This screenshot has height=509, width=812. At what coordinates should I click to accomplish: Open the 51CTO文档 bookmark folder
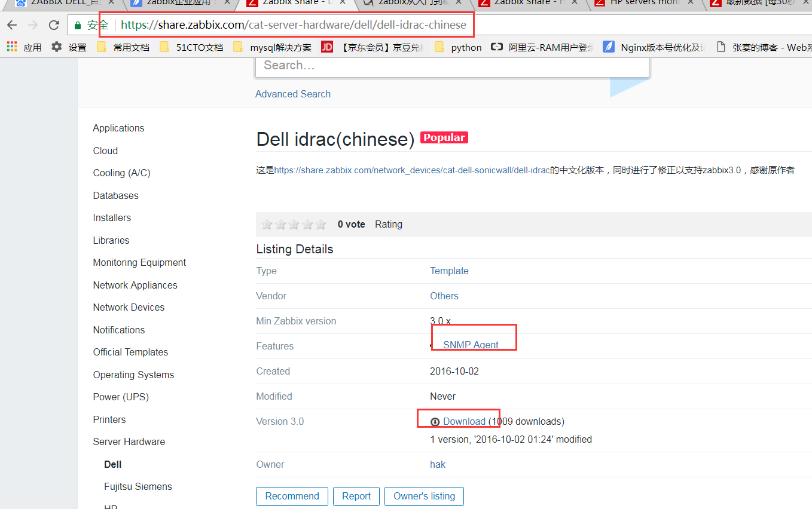coord(191,47)
